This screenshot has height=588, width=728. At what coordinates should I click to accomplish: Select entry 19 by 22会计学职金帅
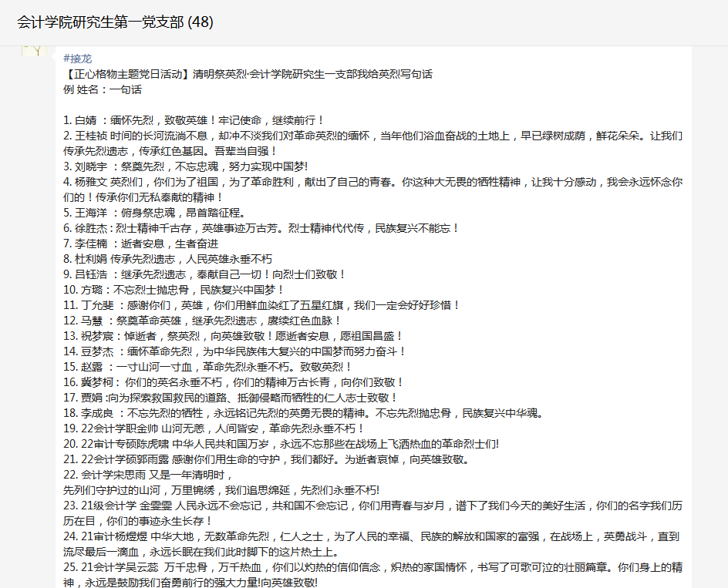point(214,428)
